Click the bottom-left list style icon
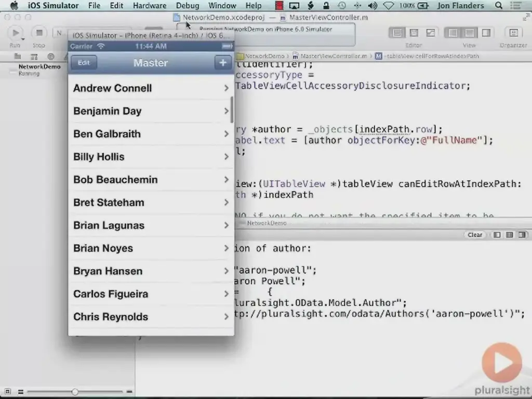Screen dimensions: 532x399 coord(21,392)
